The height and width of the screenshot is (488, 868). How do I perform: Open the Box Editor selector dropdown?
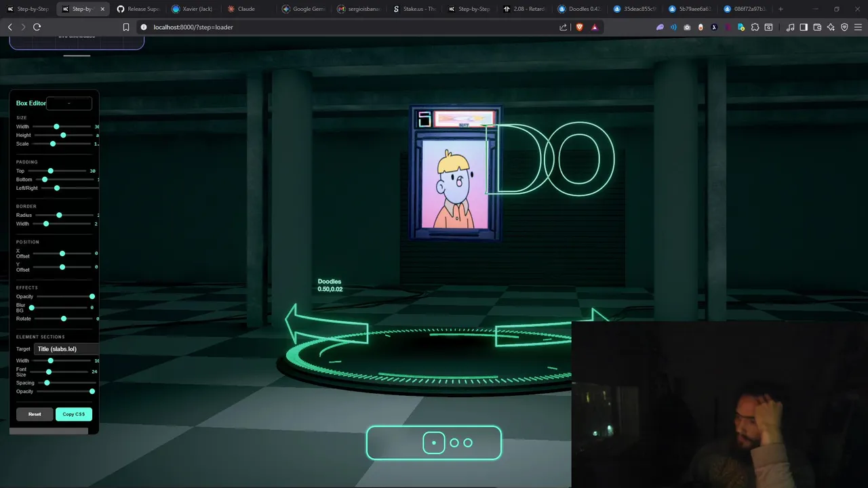69,103
